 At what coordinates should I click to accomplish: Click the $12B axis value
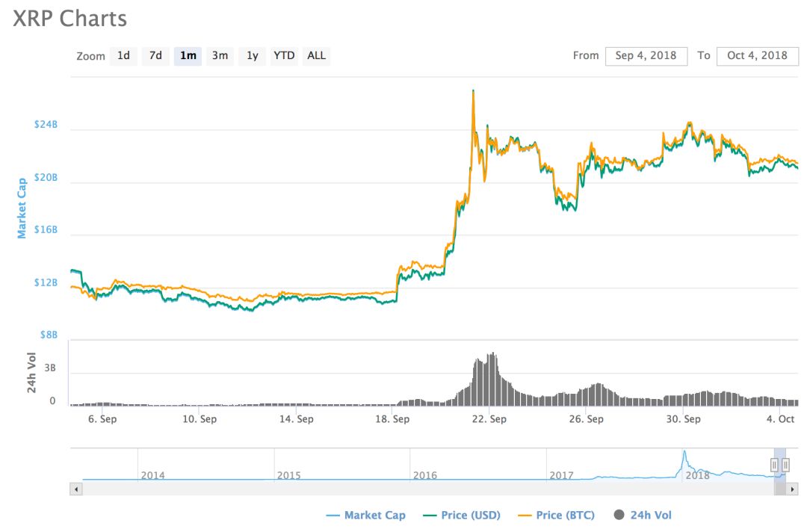[x=46, y=282]
